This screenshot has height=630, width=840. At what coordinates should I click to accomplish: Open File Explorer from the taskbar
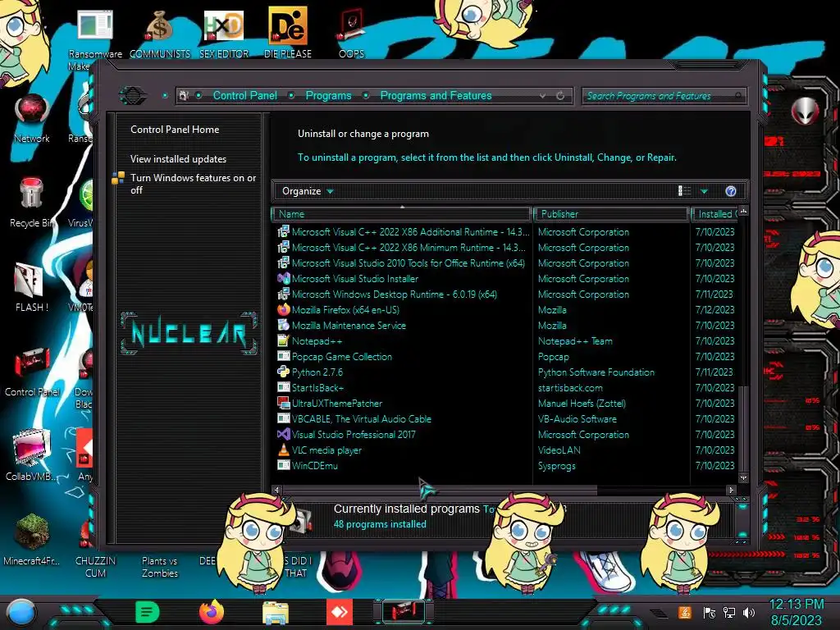point(276,612)
